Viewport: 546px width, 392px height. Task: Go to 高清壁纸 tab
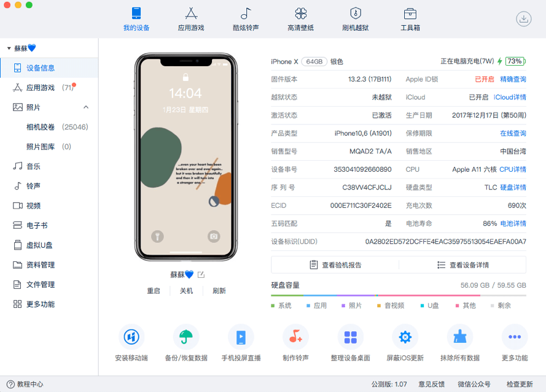300,19
